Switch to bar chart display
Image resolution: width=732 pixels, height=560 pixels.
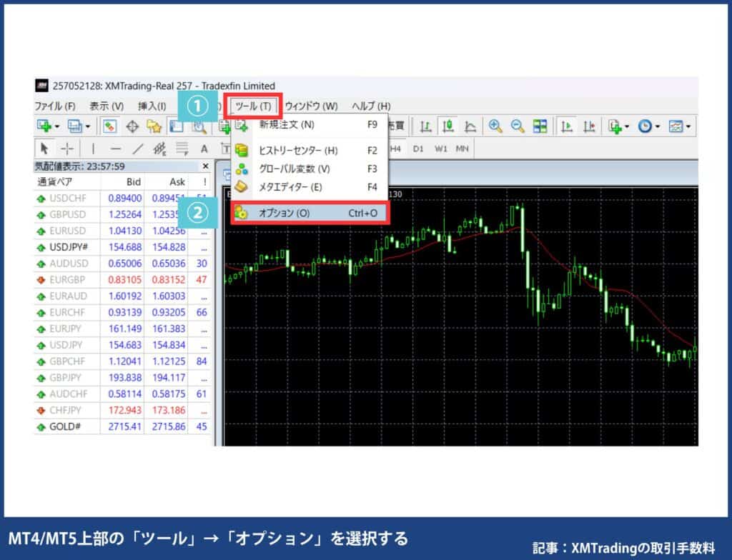[x=425, y=126]
